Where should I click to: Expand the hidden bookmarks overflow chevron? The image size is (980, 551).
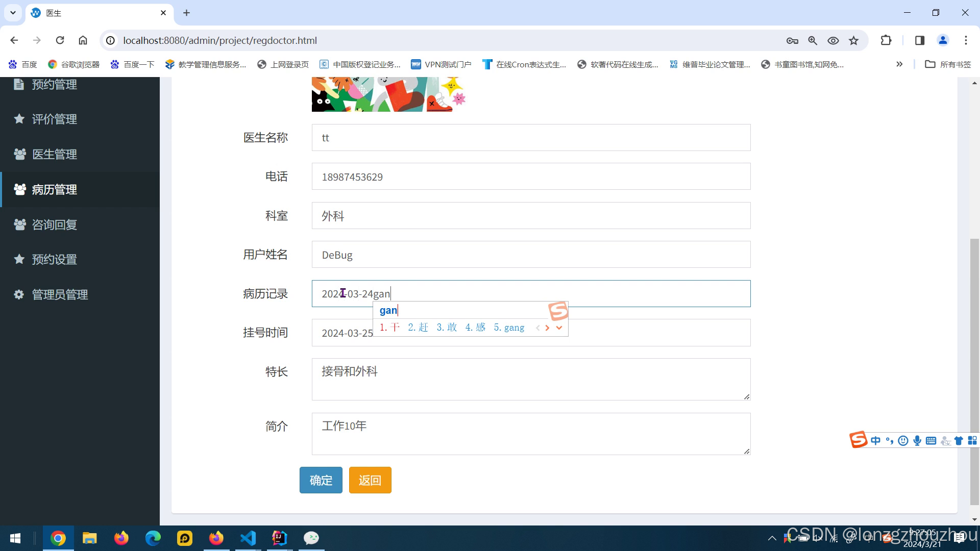[x=899, y=64]
